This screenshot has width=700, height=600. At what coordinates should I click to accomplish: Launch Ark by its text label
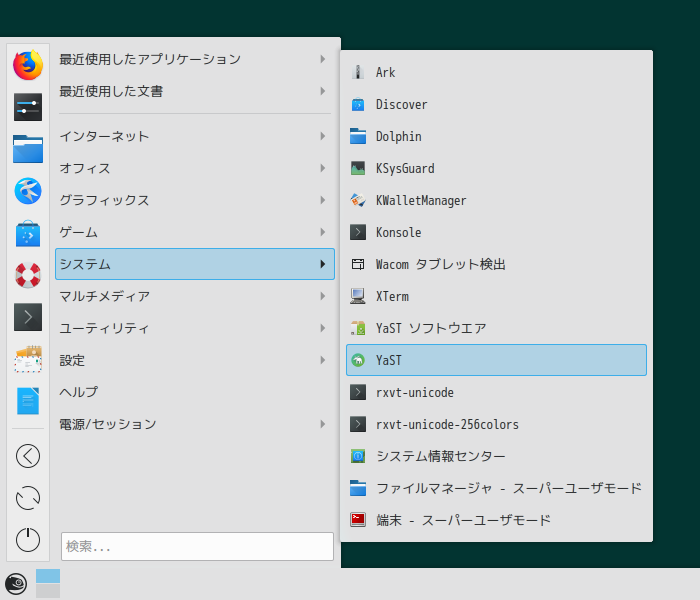click(385, 72)
